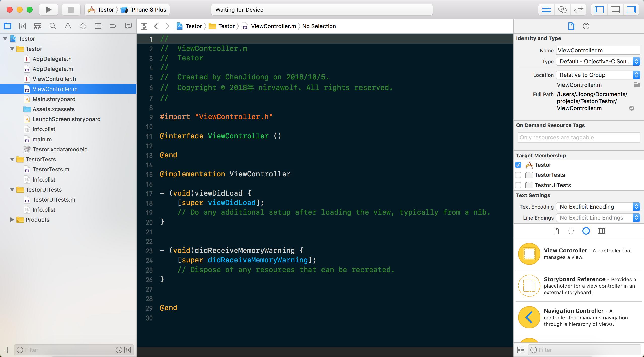Viewport: 644px width, 357px height.
Task: Open the Location Relative to Group dropdown
Action: pyautogui.click(x=598, y=75)
